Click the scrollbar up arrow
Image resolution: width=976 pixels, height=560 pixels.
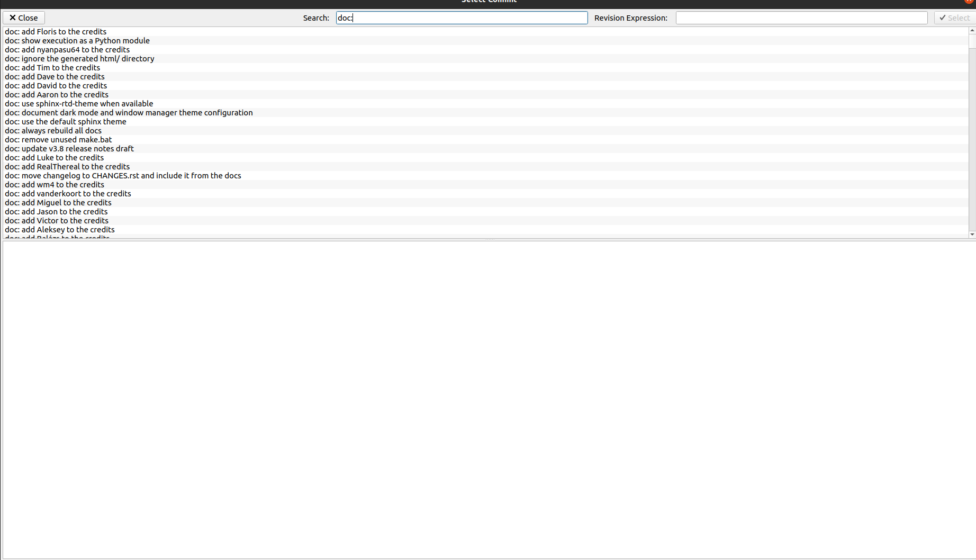click(x=972, y=30)
